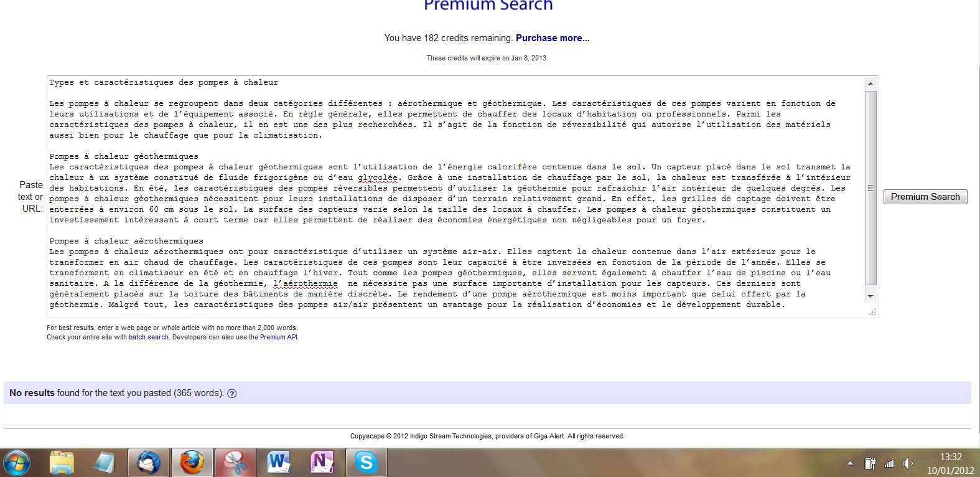Open OneNote from the taskbar
980x477 pixels.
click(x=322, y=463)
